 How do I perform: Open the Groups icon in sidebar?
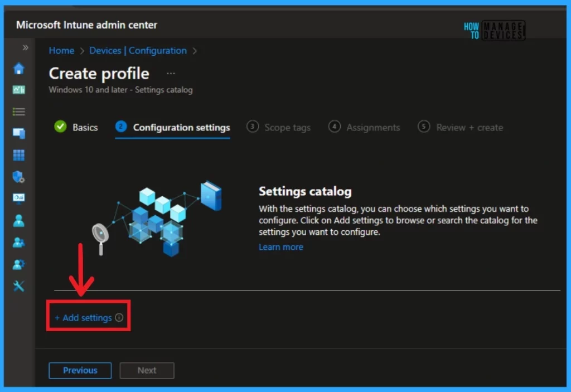(x=18, y=242)
